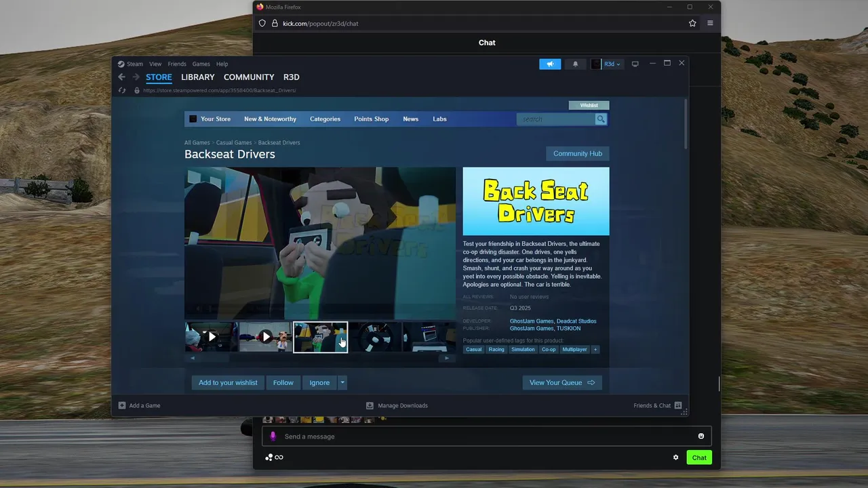The image size is (868, 488).
Task: Click Firefox shield tracking protection icon
Action: (262, 23)
